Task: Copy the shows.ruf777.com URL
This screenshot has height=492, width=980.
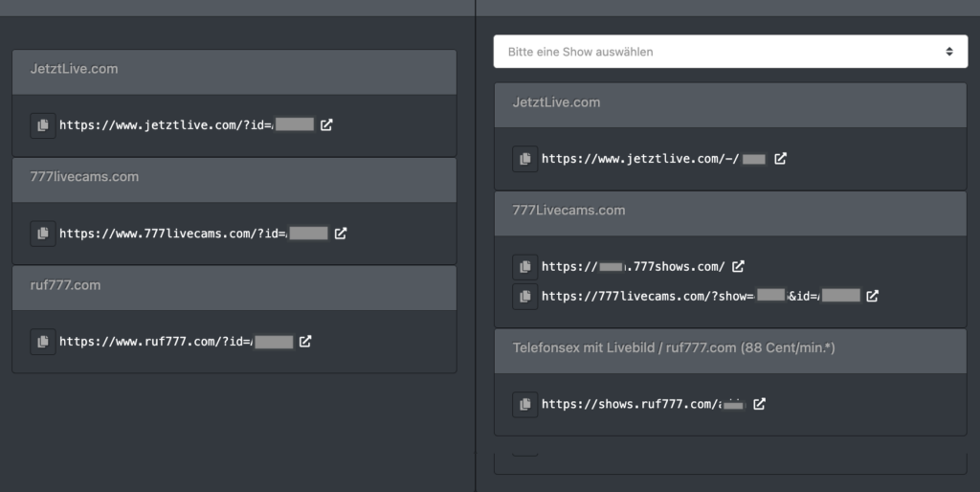Action: coord(524,405)
